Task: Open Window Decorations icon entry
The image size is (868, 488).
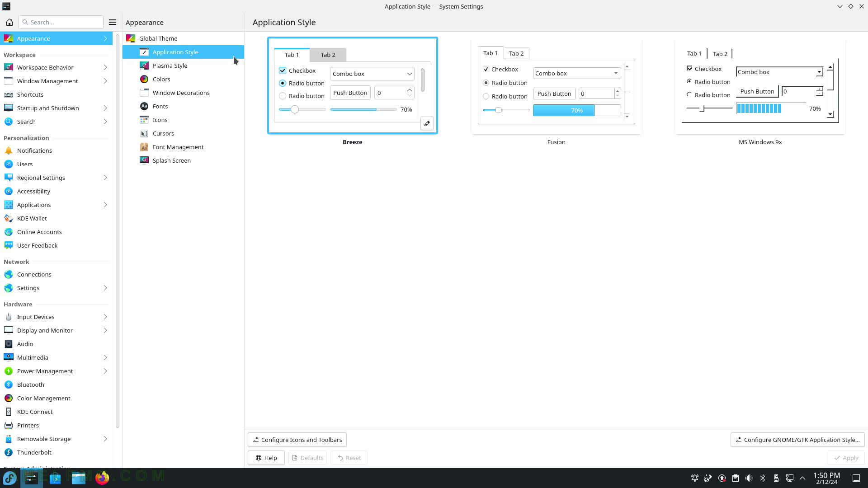Action: click(x=144, y=93)
